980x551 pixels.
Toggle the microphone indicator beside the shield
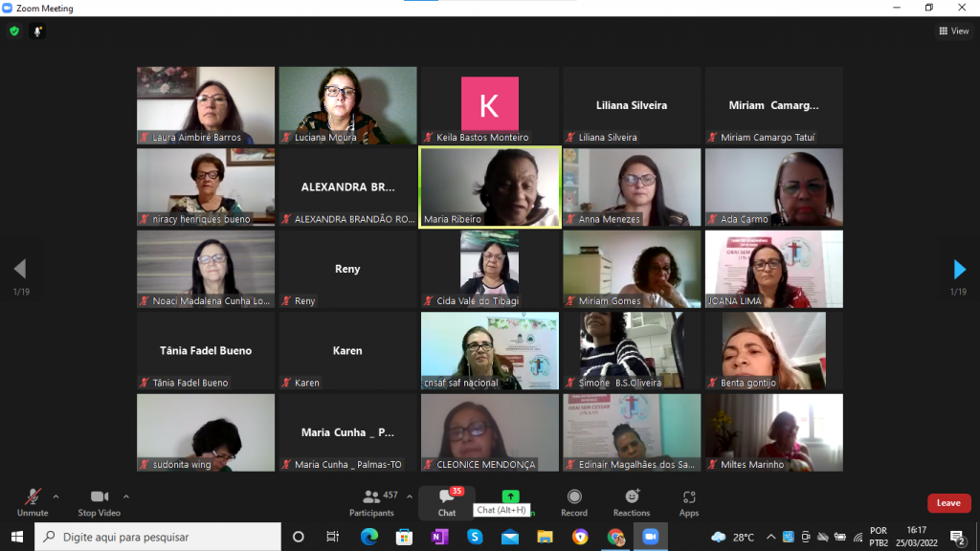pos(38,32)
